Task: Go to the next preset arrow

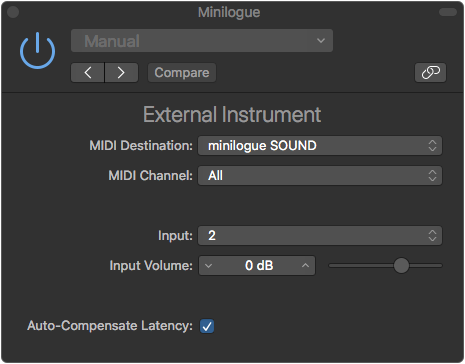Action: (x=121, y=72)
